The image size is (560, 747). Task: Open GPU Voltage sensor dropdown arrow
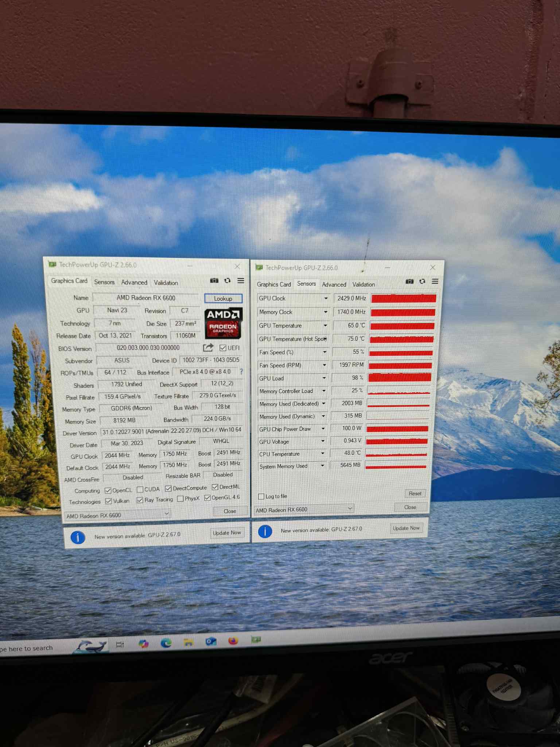(x=323, y=441)
